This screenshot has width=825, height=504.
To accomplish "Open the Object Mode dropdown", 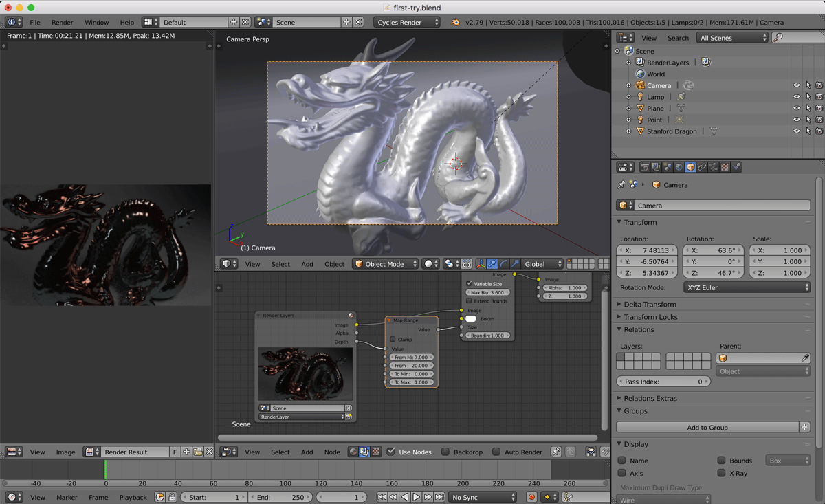I will click(386, 264).
